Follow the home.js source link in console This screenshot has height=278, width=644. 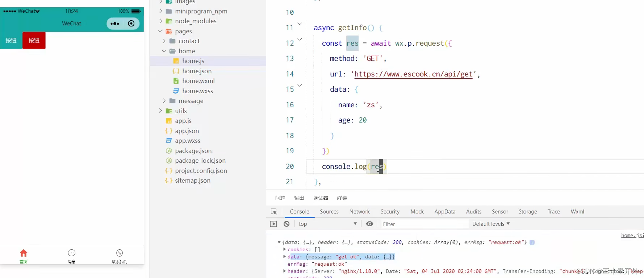click(x=632, y=235)
